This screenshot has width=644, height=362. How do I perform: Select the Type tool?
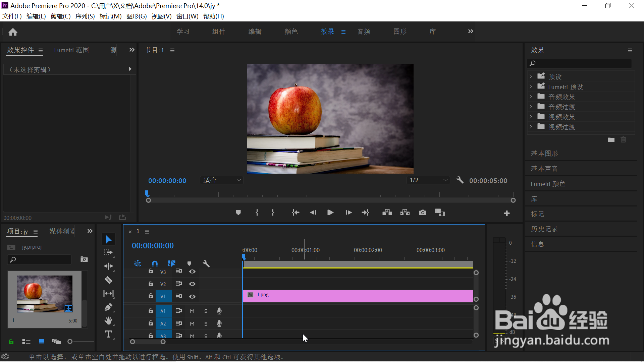108,334
